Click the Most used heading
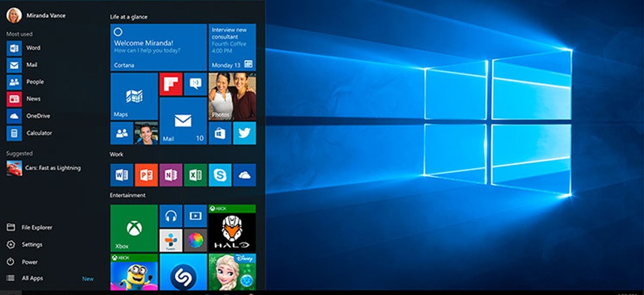Screen dimensions: 644x295 [19, 34]
